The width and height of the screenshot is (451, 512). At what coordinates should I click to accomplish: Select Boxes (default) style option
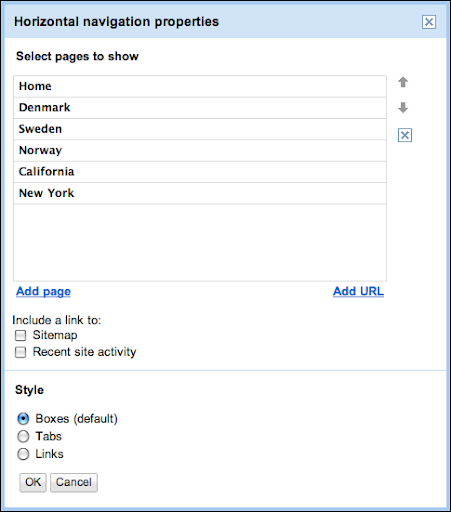pos(23,419)
